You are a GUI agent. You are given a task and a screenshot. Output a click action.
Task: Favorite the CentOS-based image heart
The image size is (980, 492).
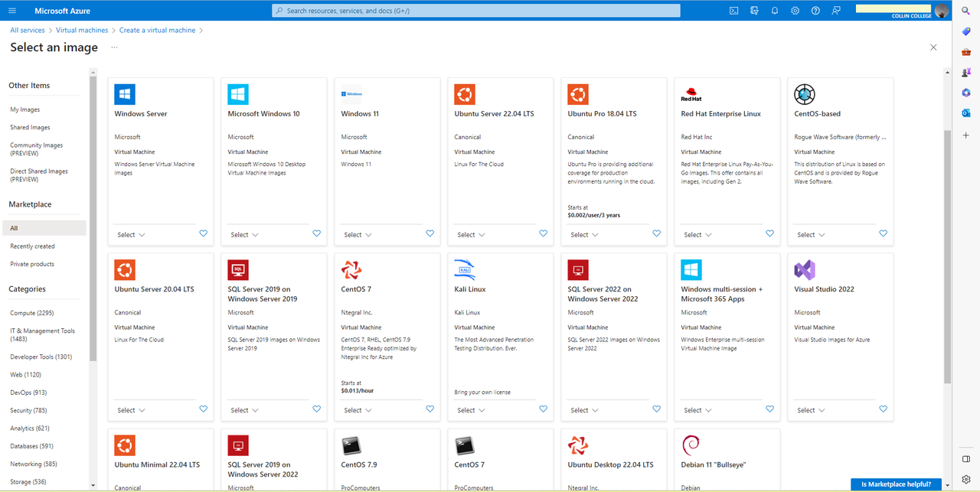[883, 234]
